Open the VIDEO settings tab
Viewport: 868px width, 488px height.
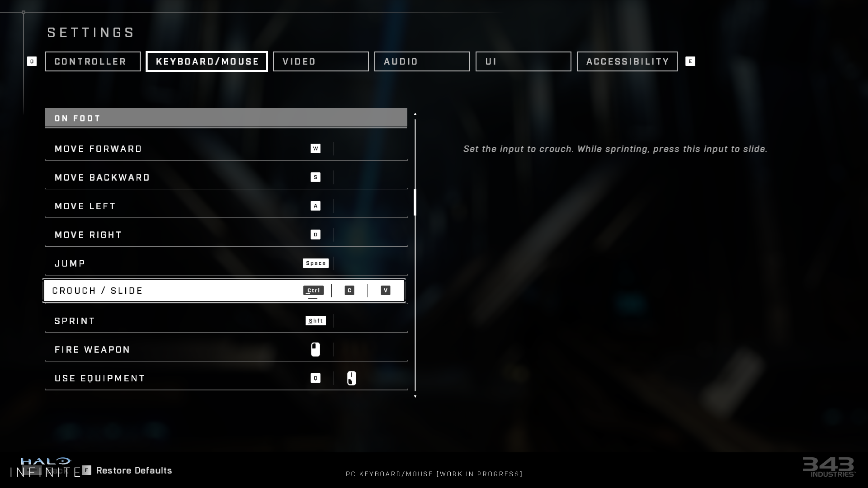coord(321,61)
